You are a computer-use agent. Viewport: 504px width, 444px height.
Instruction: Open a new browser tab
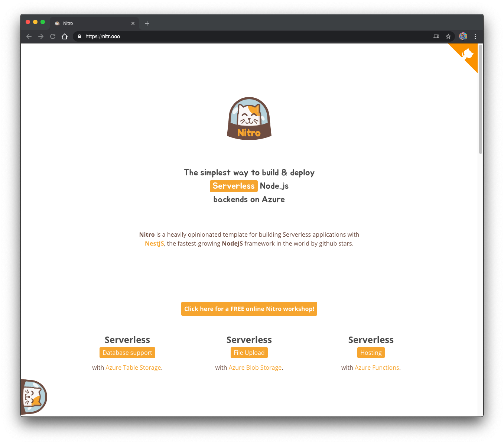point(147,23)
